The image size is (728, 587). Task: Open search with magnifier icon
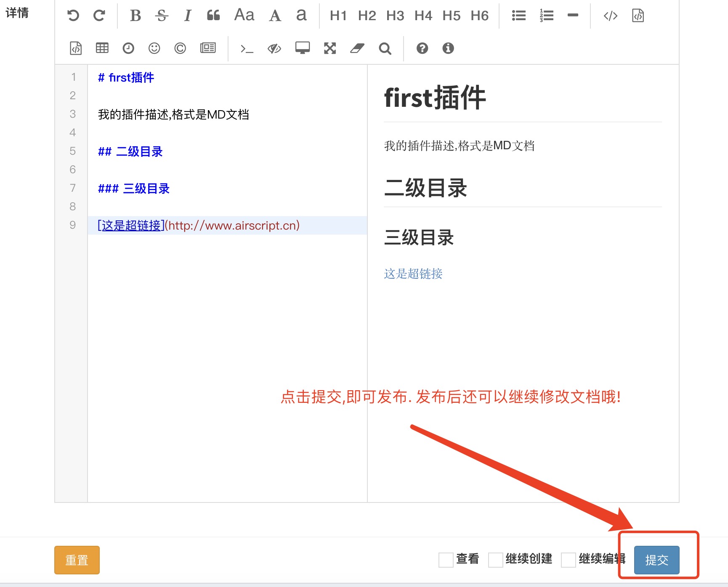point(385,49)
